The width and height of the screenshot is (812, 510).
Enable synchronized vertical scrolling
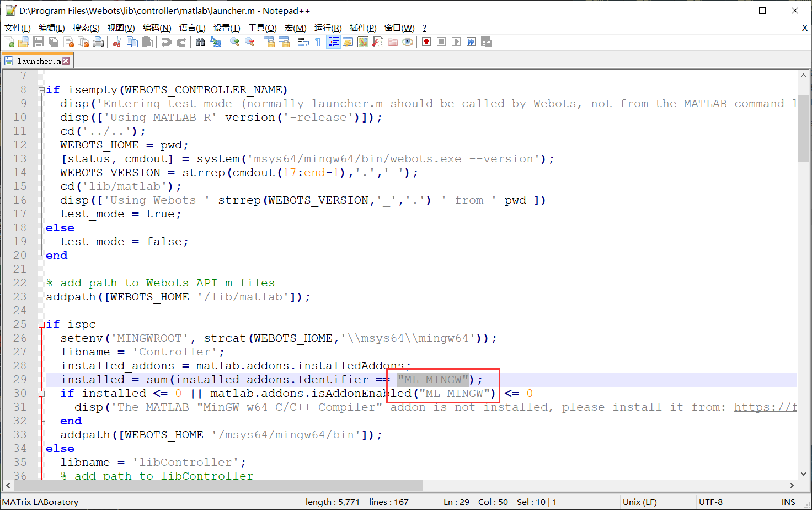269,41
